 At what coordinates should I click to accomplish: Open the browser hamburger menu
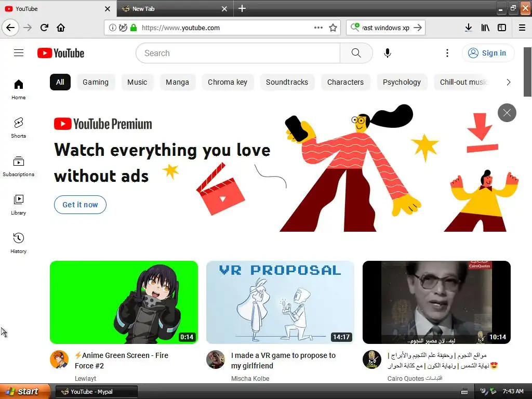[522, 28]
